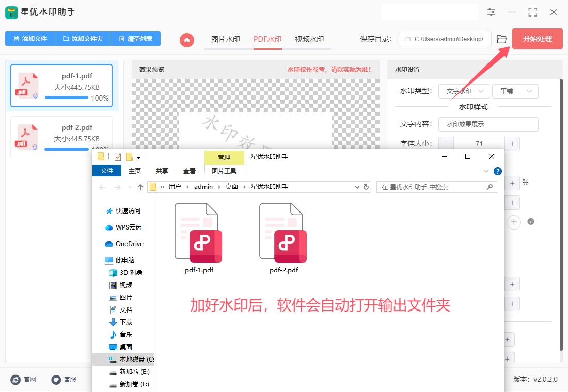The height and width of the screenshot is (392, 568).
Task: Open Explorer's recent locations dropdown arrow
Action: click(x=130, y=187)
